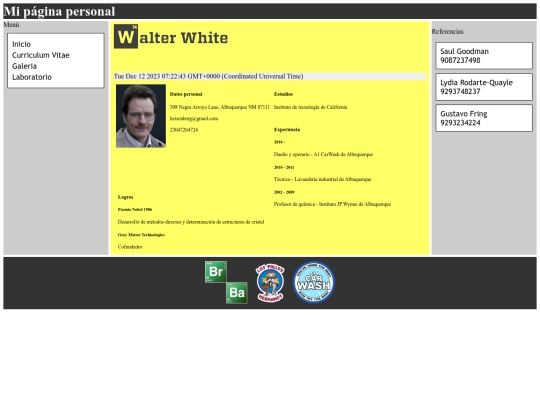Click Walter White portrait photo
Screen dimensions: 540x405
tap(141, 116)
